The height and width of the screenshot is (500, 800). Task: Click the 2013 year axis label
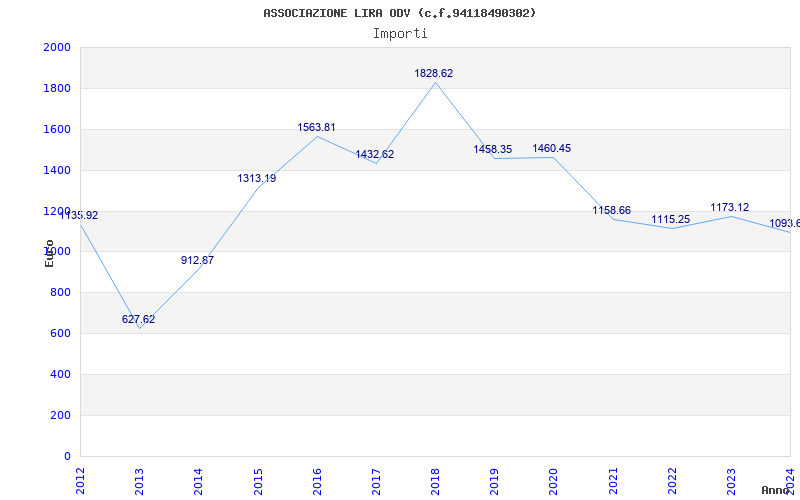pyautogui.click(x=139, y=481)
